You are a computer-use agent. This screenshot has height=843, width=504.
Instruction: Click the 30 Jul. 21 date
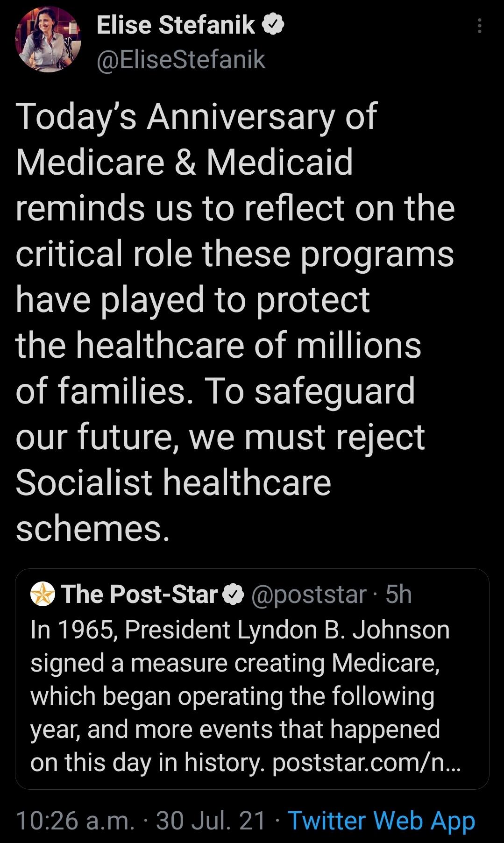(211, 821)
